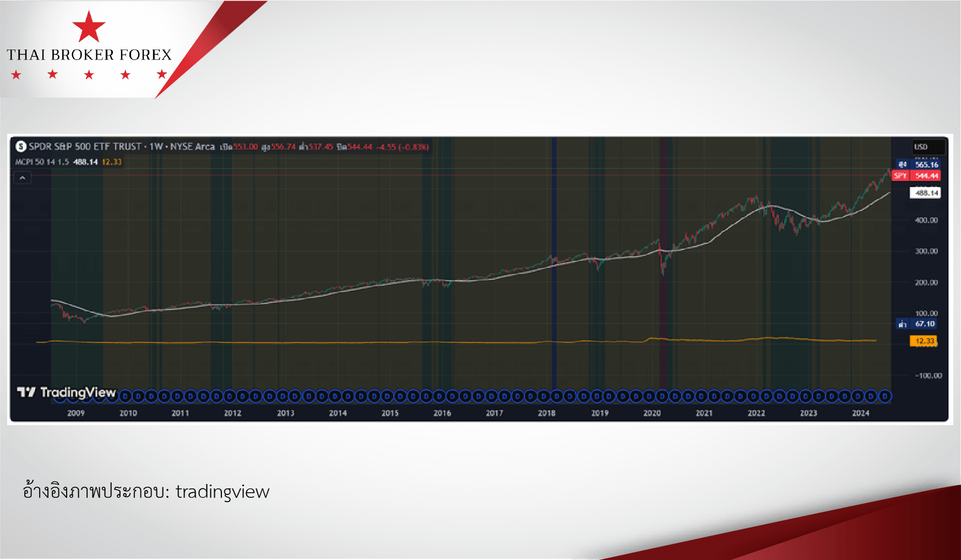Click the 1W interval label in the title
Image resolution: width=961 pixels, height=560 pixels.
click(156, 146)
